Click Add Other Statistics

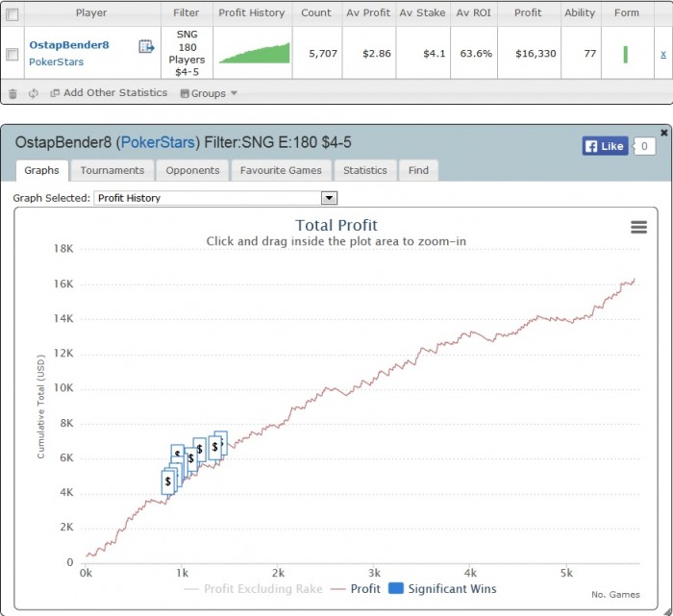pyautogui.click(x=109, y=92)
